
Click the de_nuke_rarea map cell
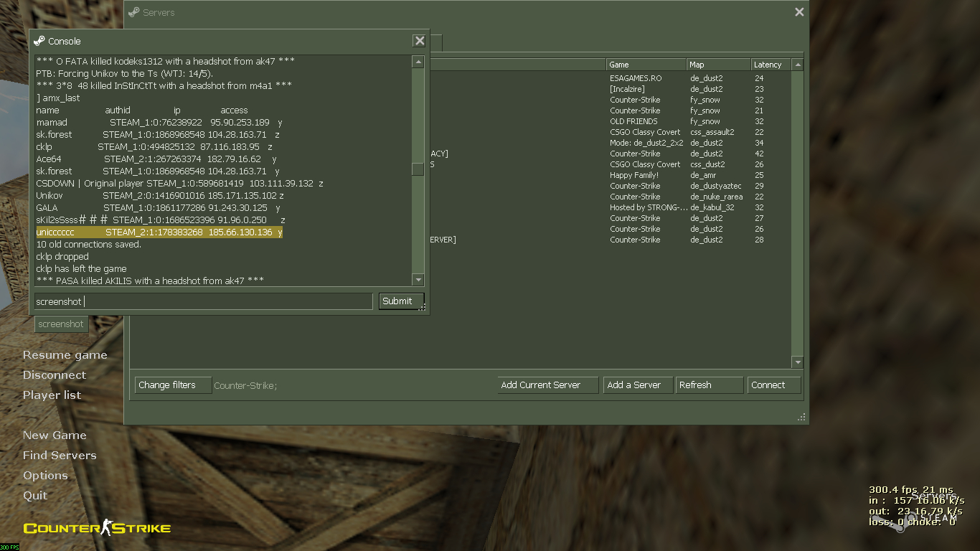pyautogui.click(x=717, y=197)
